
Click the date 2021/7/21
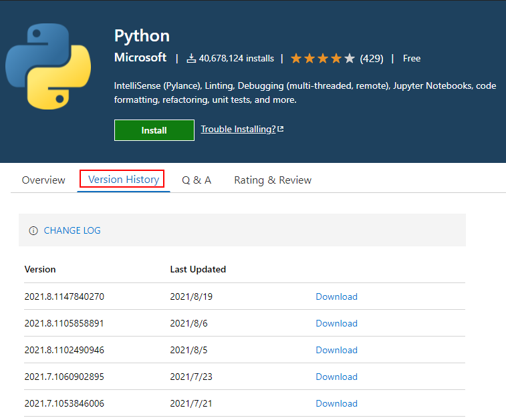[191, 403]
